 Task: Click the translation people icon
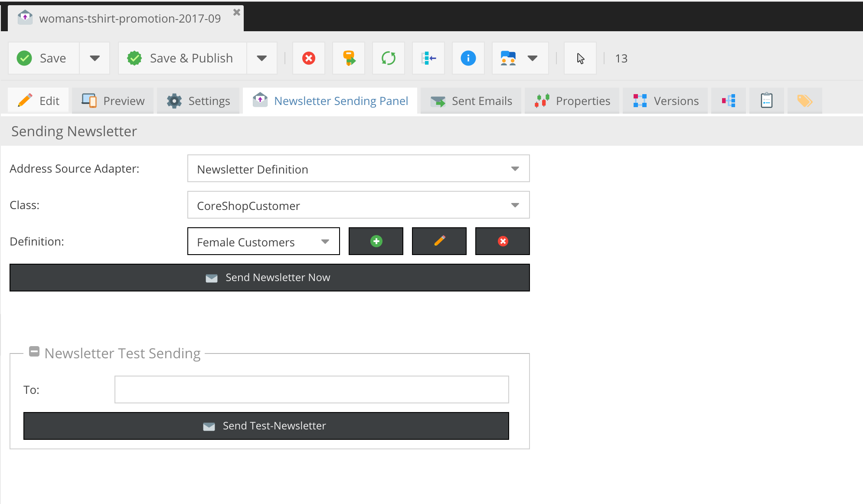tap(508, 58)
